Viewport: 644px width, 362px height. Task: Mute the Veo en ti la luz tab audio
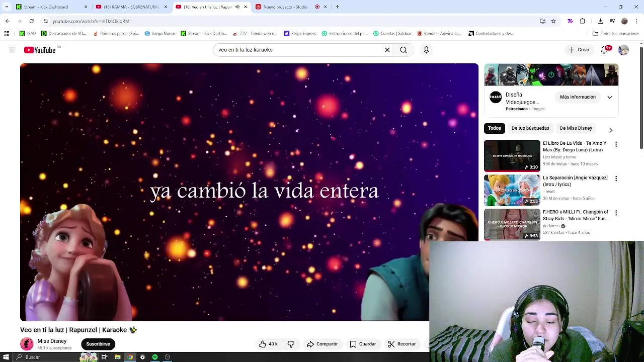point(237,7)
